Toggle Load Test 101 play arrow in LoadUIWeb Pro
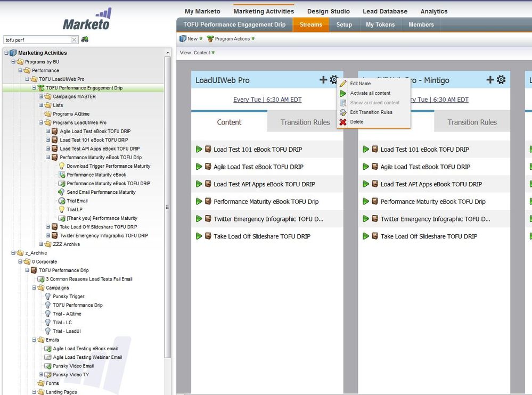Screen dimensions: 532x395 click(199, 149)
